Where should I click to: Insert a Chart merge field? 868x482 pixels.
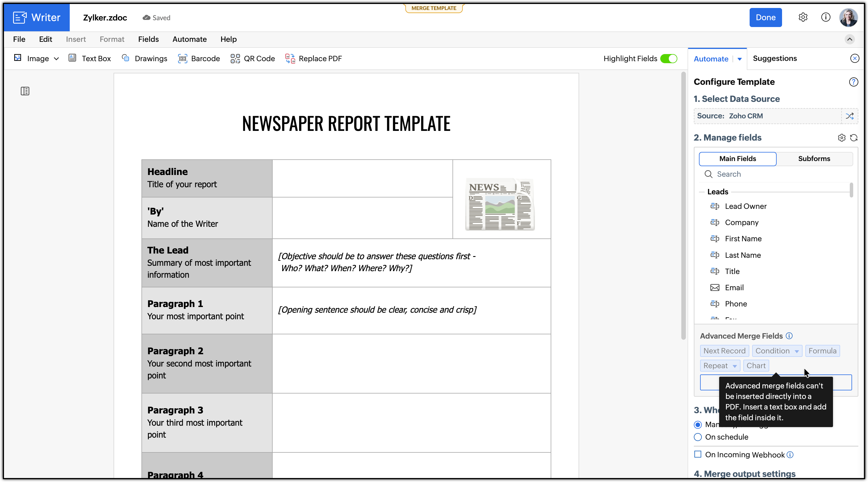(x=756, y=365)
